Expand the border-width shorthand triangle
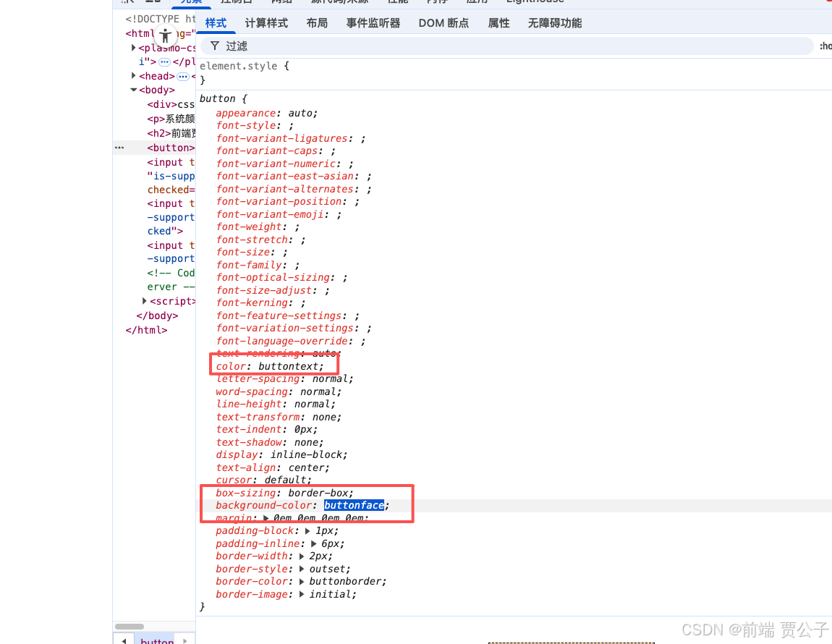832x644 pixels. click(x=302, y=556)
